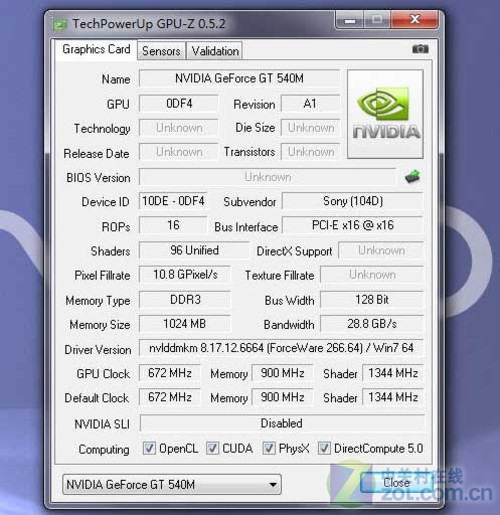Click the Close button
Screen dimensions: 500x515
396,482
